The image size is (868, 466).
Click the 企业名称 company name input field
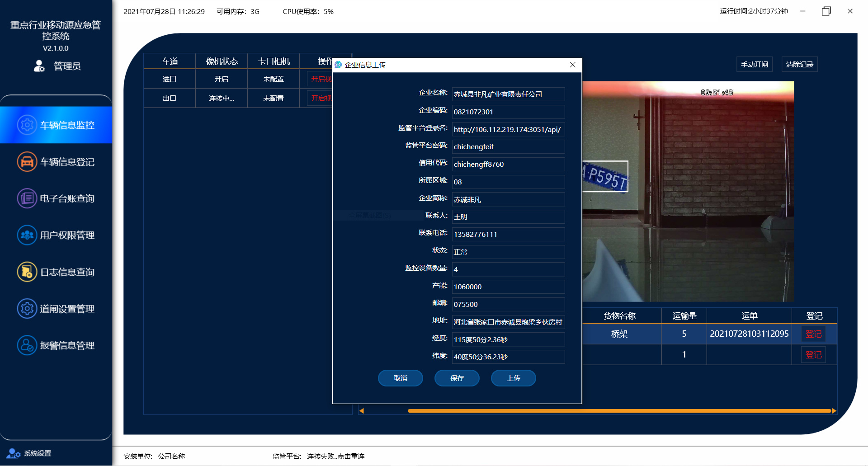point(508,94)
